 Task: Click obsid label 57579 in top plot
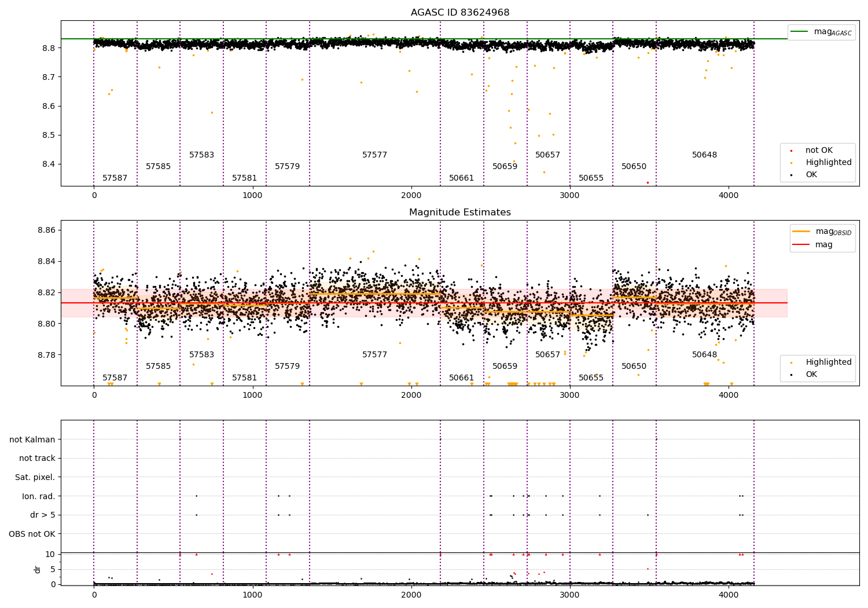coord(287,167)
